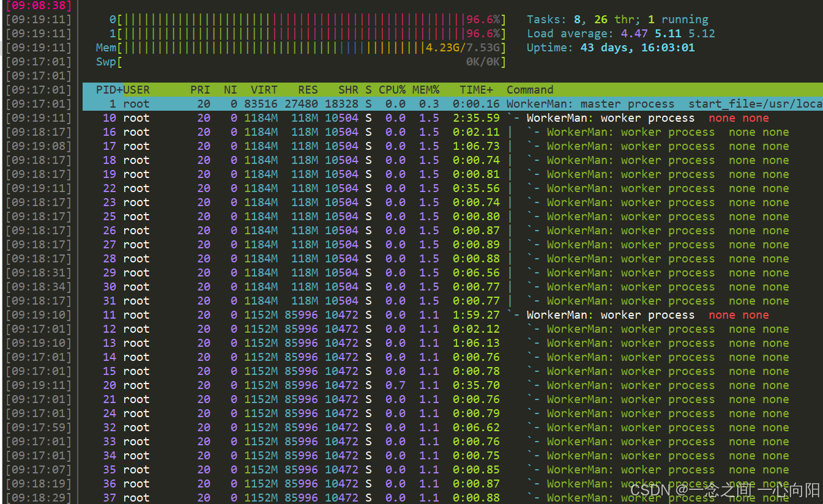The height and width of the screenshot is (504, 823).
Task: Click the timestamp [09:17:59]
Action: tap(39, 428)
